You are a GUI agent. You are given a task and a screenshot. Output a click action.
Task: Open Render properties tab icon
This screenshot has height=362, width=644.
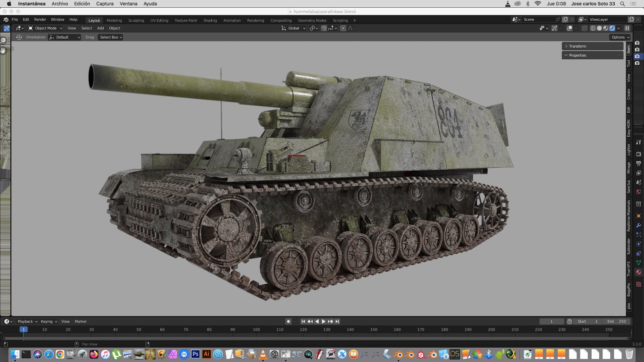639,154
